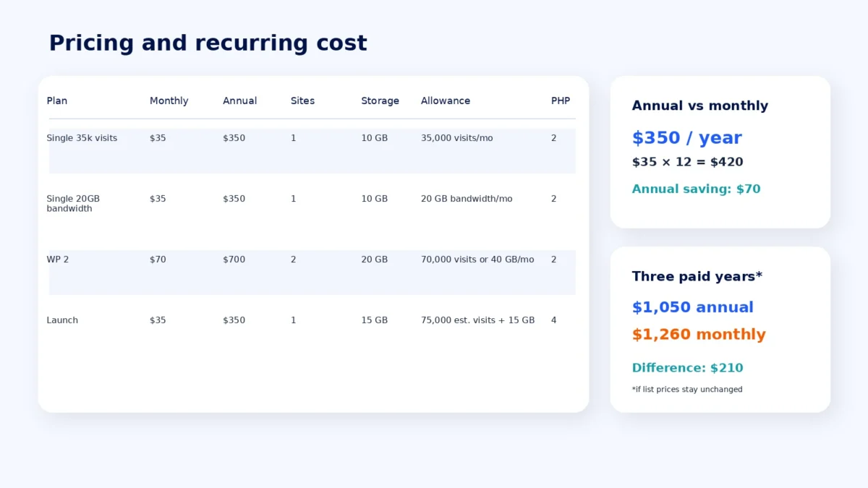Click the '10 GB' storage for Single 20GB bandwidth

[374, 199]
